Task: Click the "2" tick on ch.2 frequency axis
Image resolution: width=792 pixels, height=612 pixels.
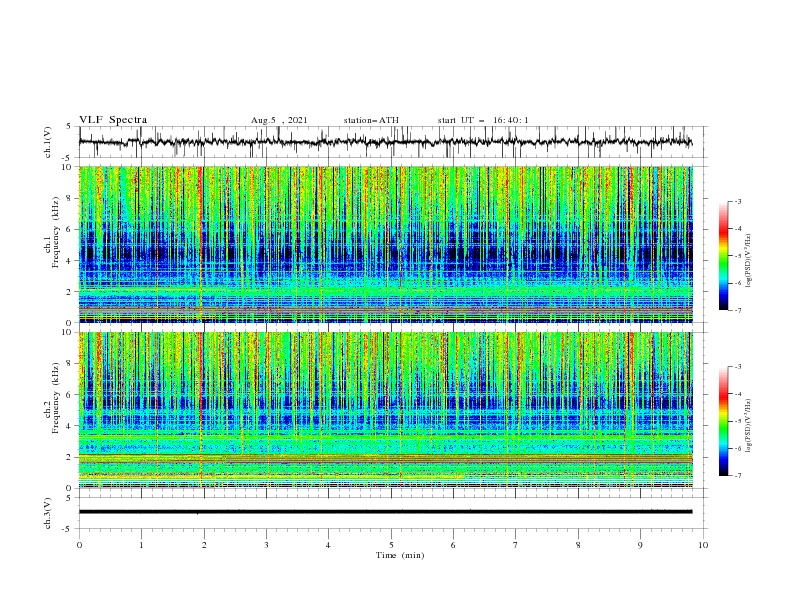Action: (x=69, y=457)
